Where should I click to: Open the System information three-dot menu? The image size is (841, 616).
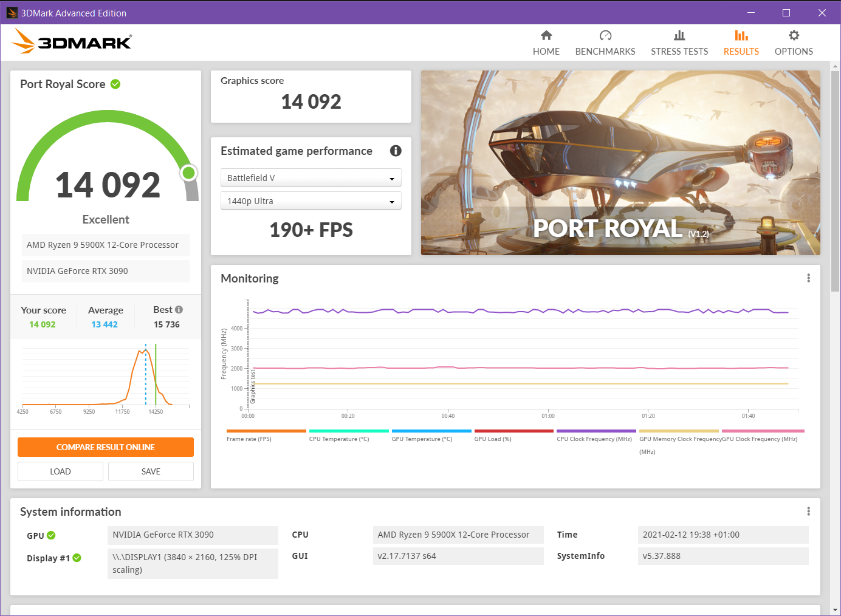point(808,512)
